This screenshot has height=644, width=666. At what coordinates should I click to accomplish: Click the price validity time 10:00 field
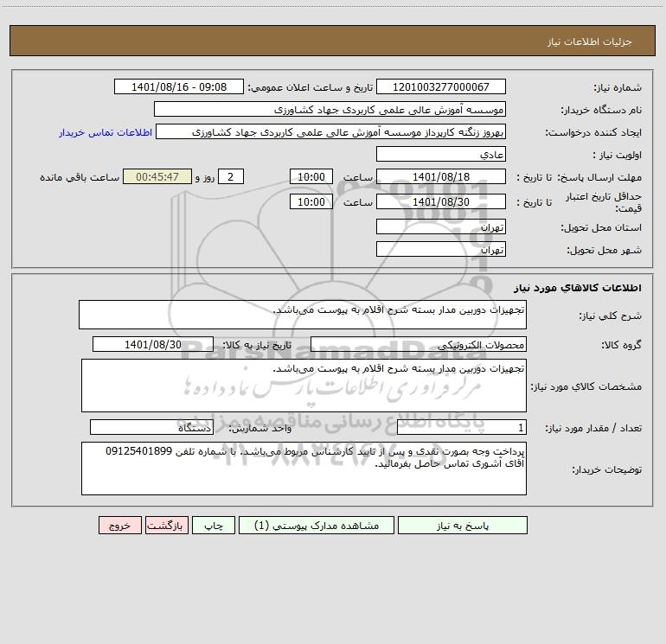pyautogui.click(x=311, y=201)
